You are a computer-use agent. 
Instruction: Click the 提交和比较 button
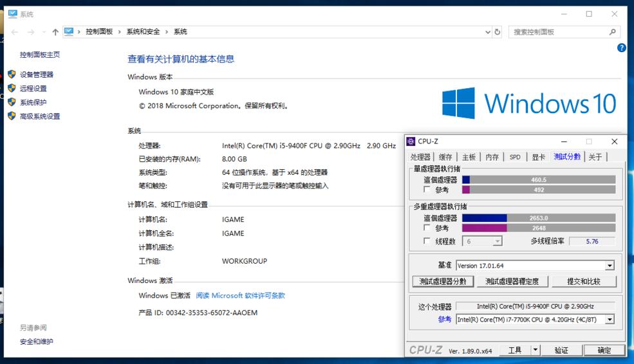(583, 281)
